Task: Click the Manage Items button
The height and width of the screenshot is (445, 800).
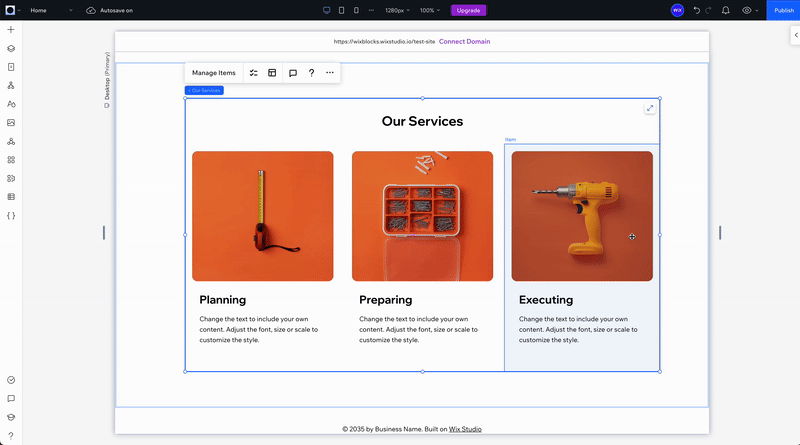Action: (214, 73)
